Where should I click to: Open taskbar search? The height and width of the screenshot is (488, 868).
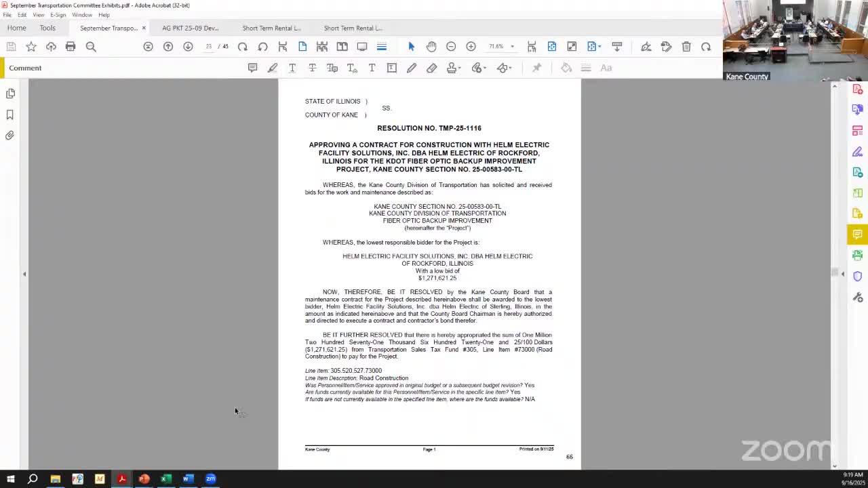click(x=33, y=479)
